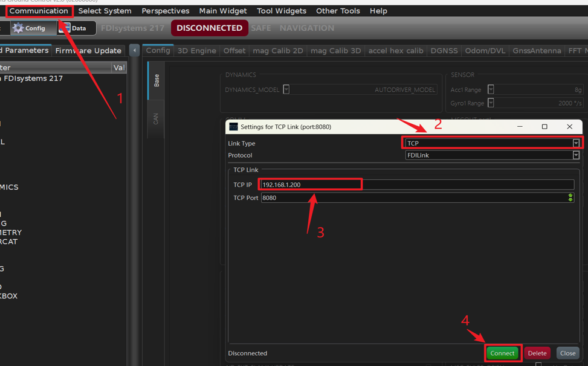Image resolution: width=588 pixels, height=366 pixels.
Task: Select the 3D Engine tab
Action: pyautogui.click(x=196, y=51)
